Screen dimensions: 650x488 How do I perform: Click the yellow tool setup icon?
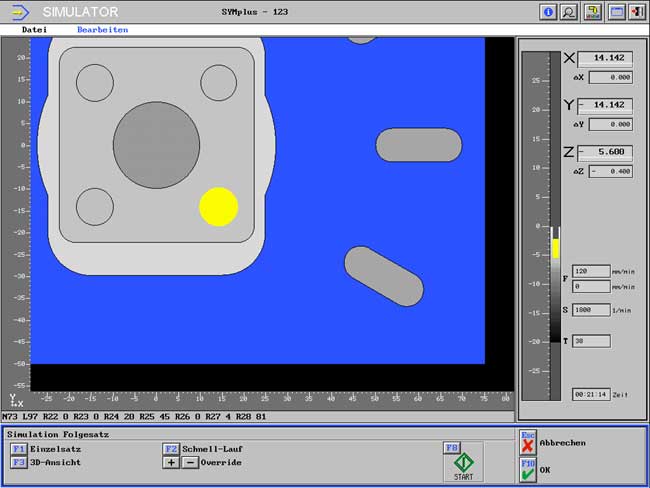point(592,12)
